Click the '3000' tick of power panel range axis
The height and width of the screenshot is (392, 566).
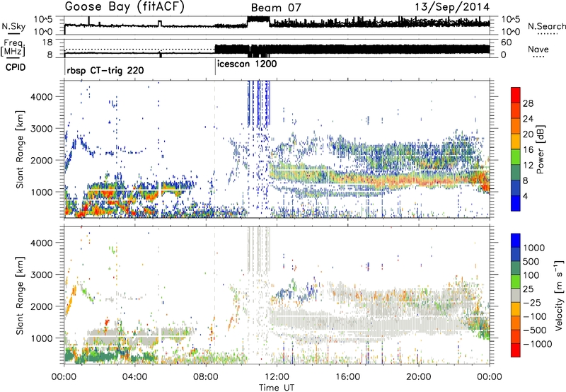[41, 129]
